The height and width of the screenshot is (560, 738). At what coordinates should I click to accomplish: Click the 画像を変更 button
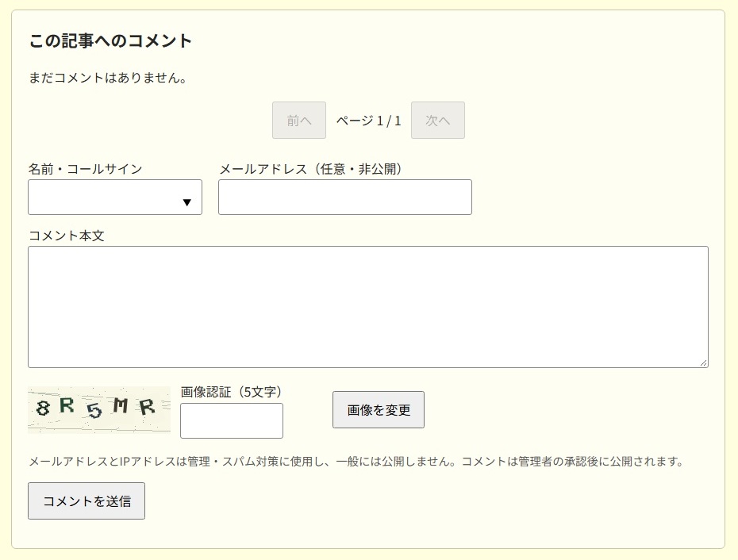click(x=379, y=410)
